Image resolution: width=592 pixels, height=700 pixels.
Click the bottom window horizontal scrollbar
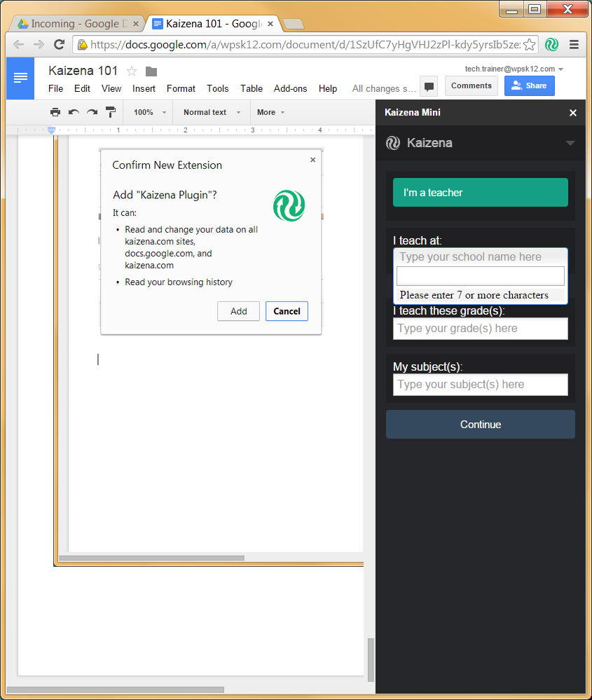point(115,689)
